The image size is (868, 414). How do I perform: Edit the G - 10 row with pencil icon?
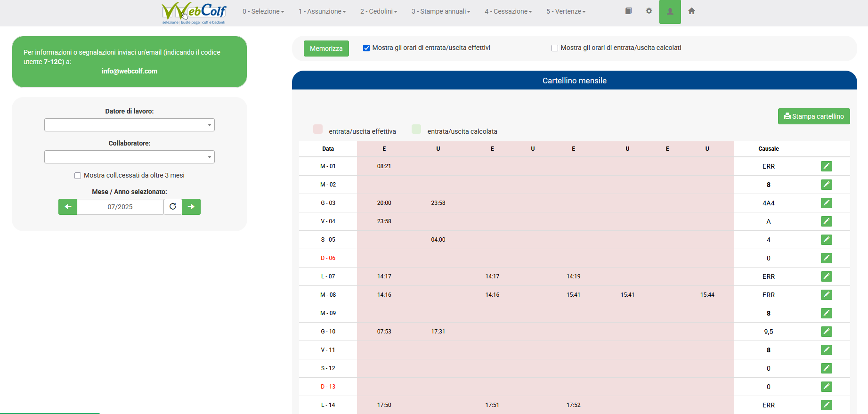[826, 332]
